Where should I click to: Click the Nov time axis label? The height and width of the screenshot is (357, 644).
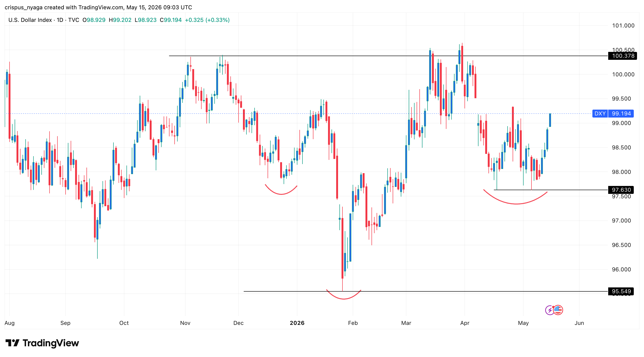[x=185, y=323]
